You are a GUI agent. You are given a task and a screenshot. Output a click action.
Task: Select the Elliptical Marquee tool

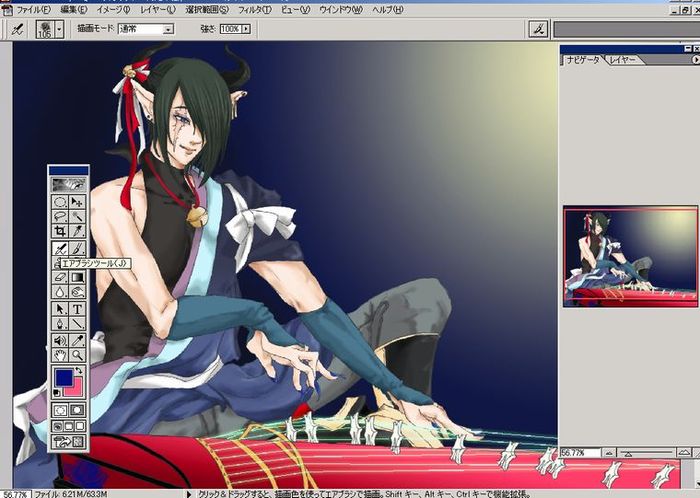(x=60, y=202)
